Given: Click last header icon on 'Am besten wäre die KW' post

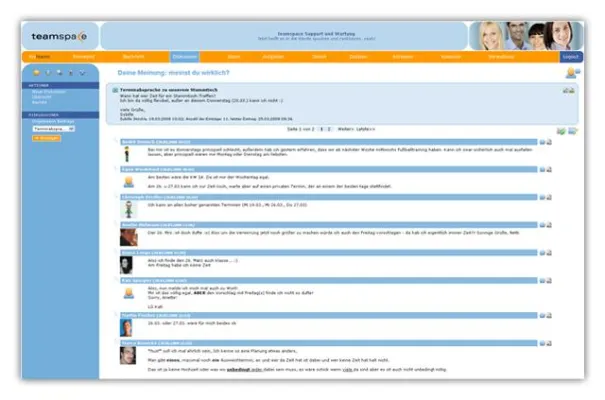Looking at the screenshot, I should coord(549,170).
